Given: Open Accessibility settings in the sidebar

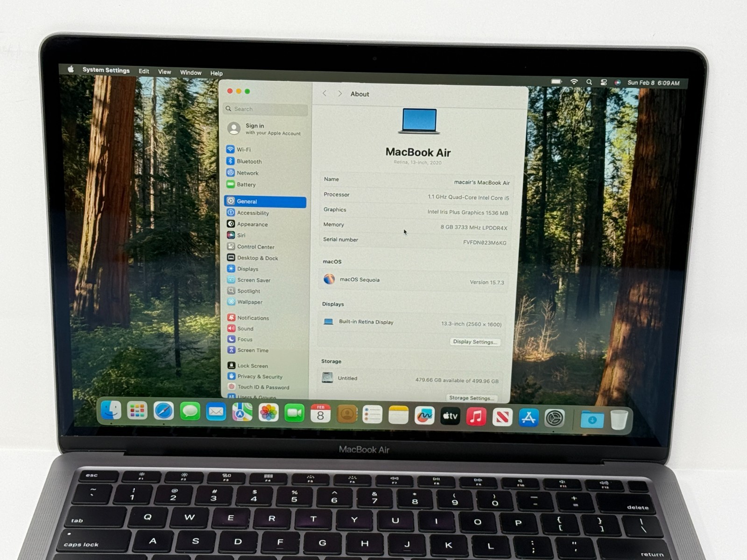Looking at the screenshot, I should 265,213.
